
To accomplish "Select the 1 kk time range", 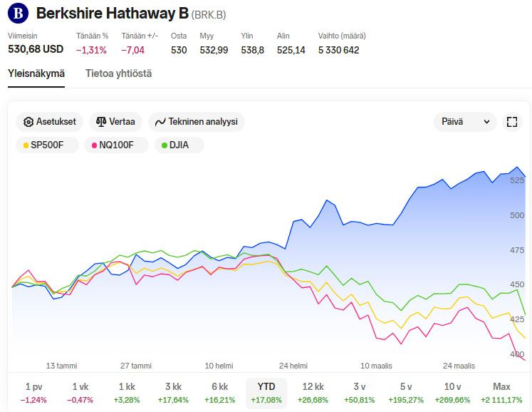I will click(x=127, y=393).
